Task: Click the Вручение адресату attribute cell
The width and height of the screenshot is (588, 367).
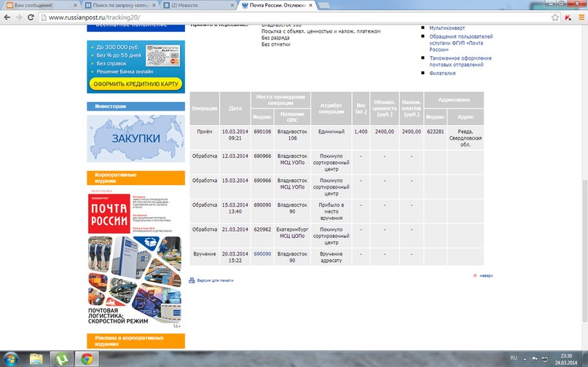Action: 331,257
